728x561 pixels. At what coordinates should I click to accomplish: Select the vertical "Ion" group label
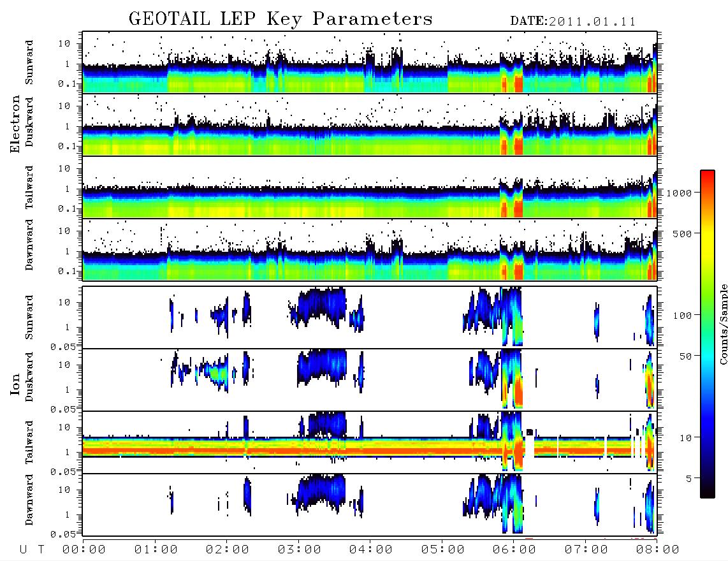click(x=15, y=384)
